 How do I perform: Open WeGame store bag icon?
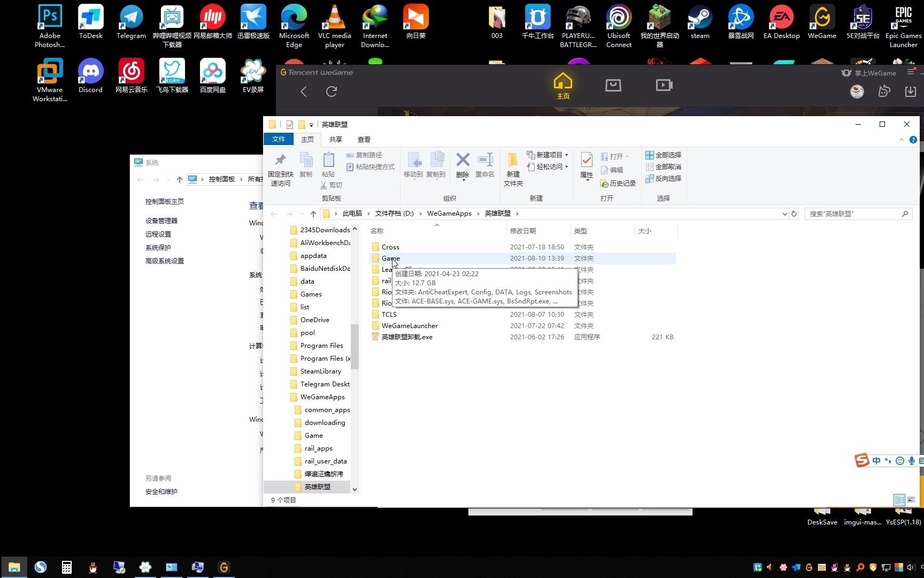point(613,85)
